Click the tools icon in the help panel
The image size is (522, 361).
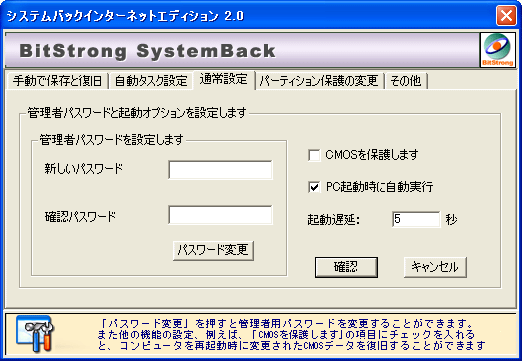pyautogui.click(x=35, y=334)
